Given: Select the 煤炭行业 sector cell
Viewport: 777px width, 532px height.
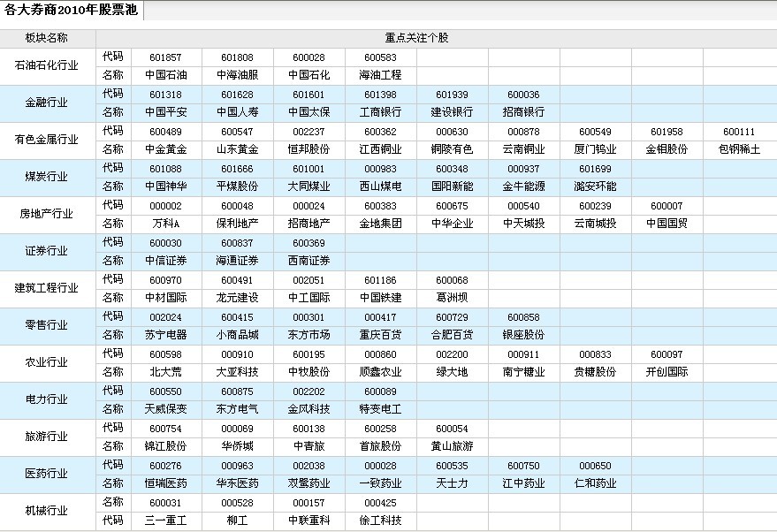Looking at the screenshot, I should coord(47,177).
